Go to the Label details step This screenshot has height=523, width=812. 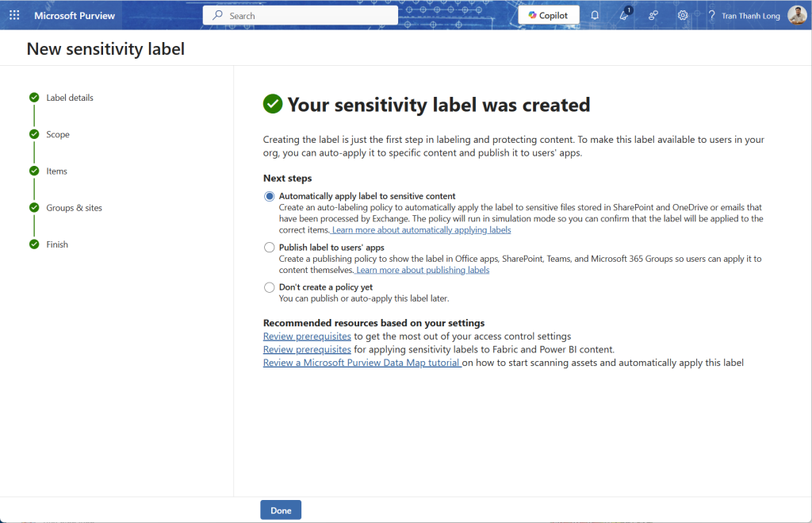pos(70,98)
